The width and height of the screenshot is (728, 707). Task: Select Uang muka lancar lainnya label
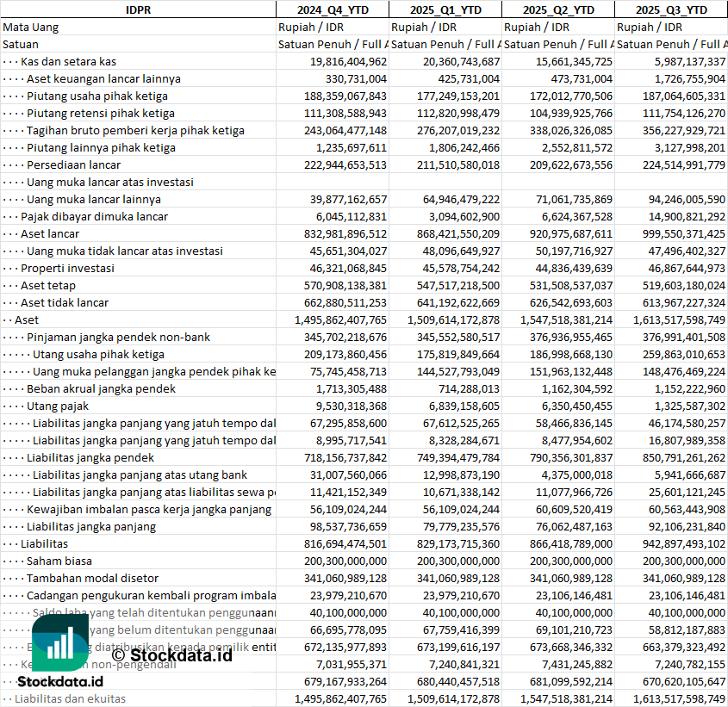coord(94,199)
